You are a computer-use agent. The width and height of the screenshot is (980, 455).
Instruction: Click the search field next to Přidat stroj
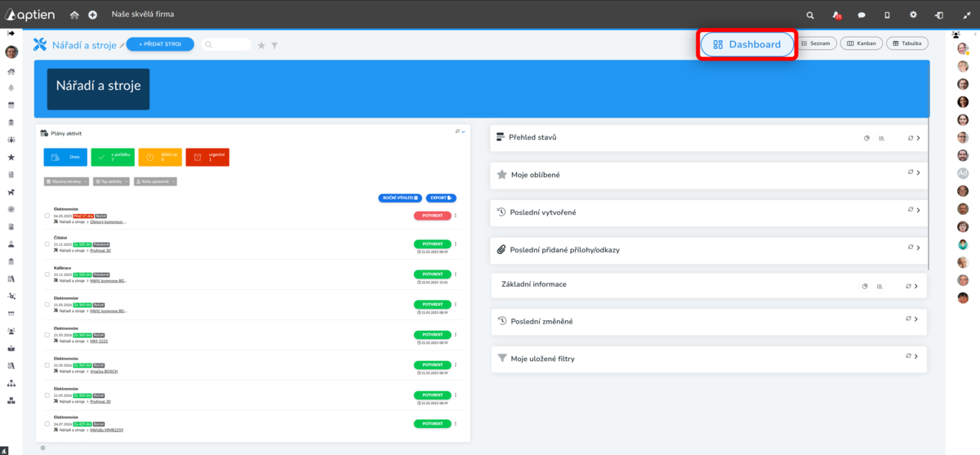[x=229, y=45]
